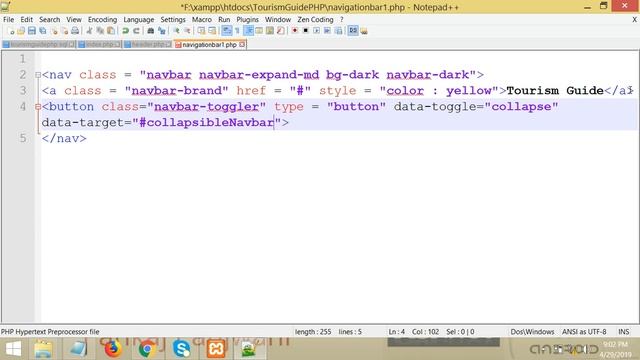Open the Edit menu

pos(27,20)
